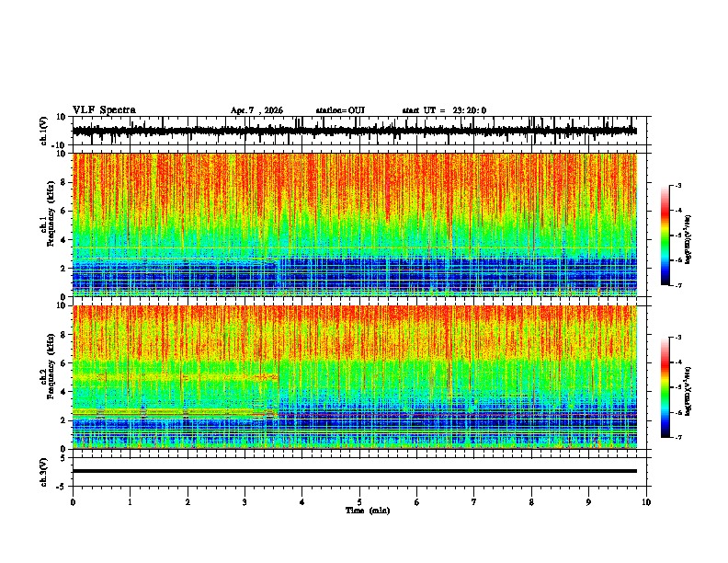Select the date text "Apr. 7, 2026"
Viewport: 728px width, 563px height.
click(x=256, y=110)
